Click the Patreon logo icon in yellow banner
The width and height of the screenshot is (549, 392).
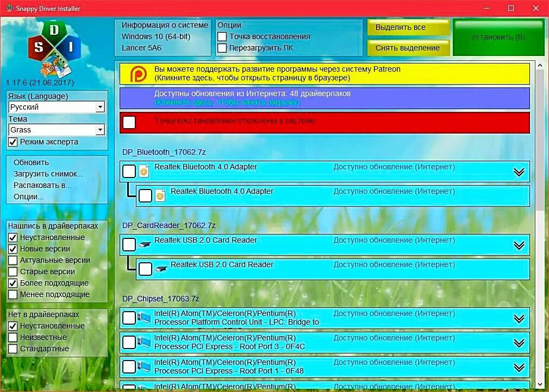[138, 74]
